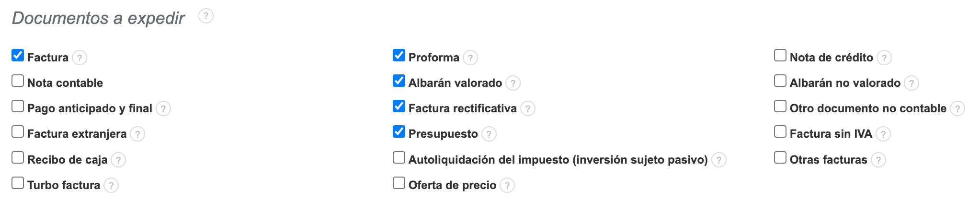Check Pago anticipado y final box
This screenshot has height=214, width=980.
pyautogui.click(x=18, y=107)
